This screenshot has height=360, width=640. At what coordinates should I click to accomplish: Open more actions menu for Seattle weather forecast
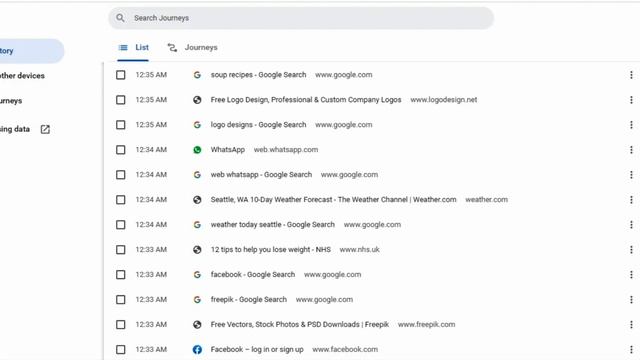[x=631, y=200]
